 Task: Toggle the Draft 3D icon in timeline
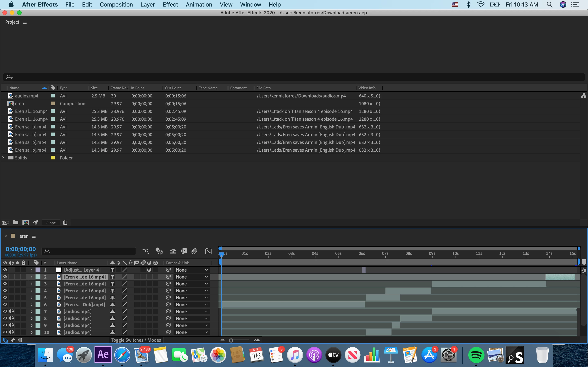click(x=159, y=251)
